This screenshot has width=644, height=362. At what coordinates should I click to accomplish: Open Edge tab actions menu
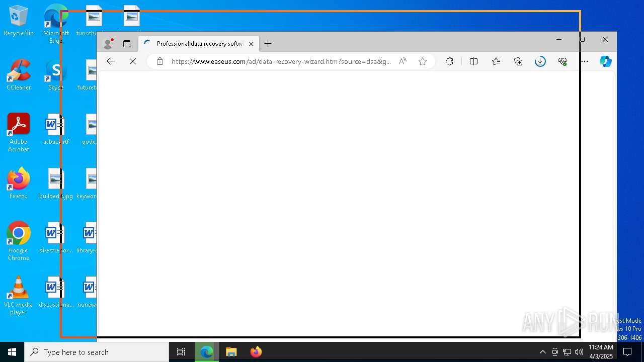click(x=127, y=44)
